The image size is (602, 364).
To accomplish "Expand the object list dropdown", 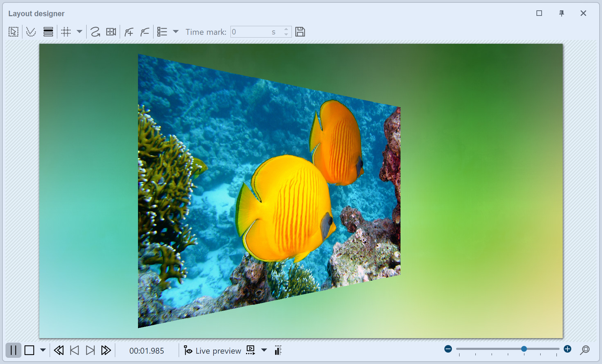I will tap(176, 32).
